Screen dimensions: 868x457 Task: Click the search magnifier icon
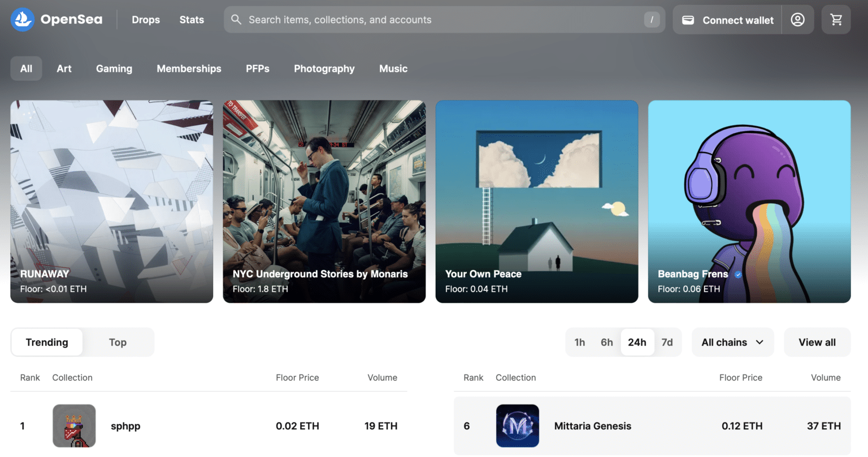pyautogui.click(x=236, y=19)
